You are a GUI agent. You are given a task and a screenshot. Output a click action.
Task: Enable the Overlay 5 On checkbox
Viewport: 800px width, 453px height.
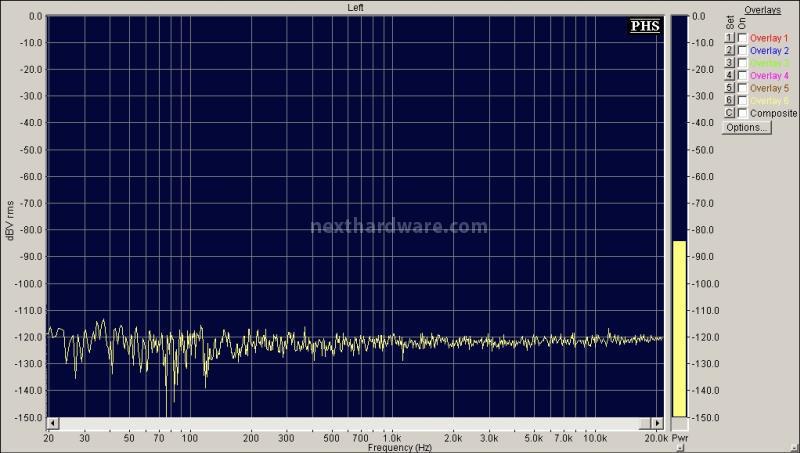(742, 88)
